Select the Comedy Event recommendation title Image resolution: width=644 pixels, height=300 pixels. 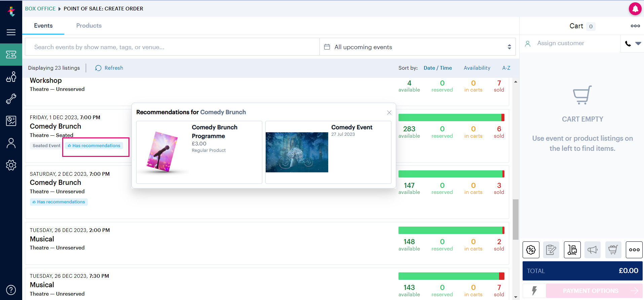352,127
